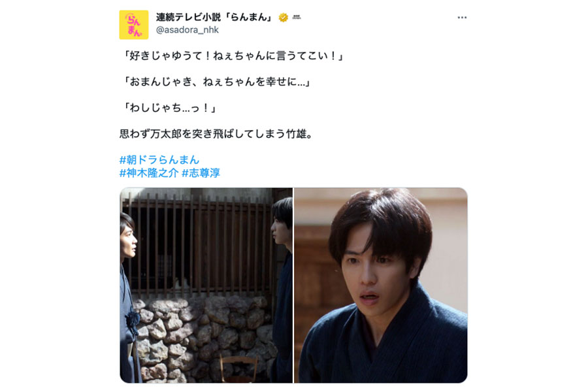Click the tweet line starting 「おまんじゃき、

click(216, 82)
